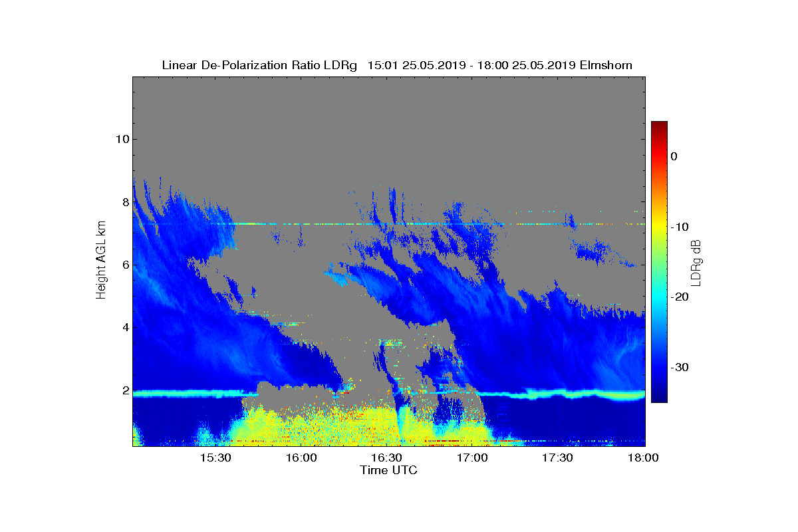Image resolution: width=798 pixels, height=532 pixels.
Task: Click the colorbar tick label -10
Action: [679, 227]
